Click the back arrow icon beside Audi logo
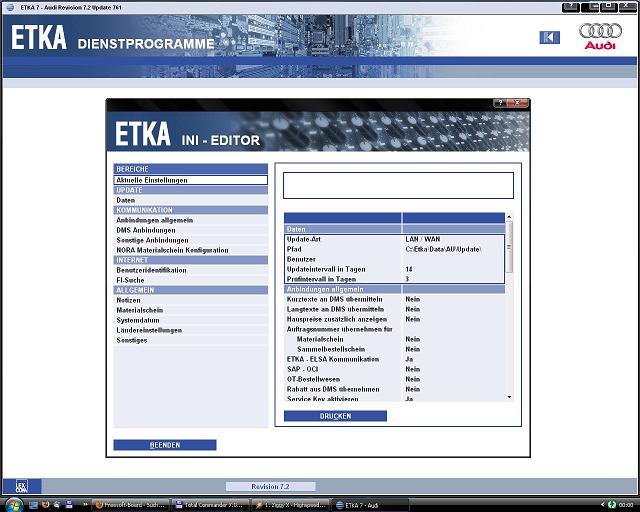Viewport: 640px width, 512px height. pyautogui.click(x=549, y=38)
